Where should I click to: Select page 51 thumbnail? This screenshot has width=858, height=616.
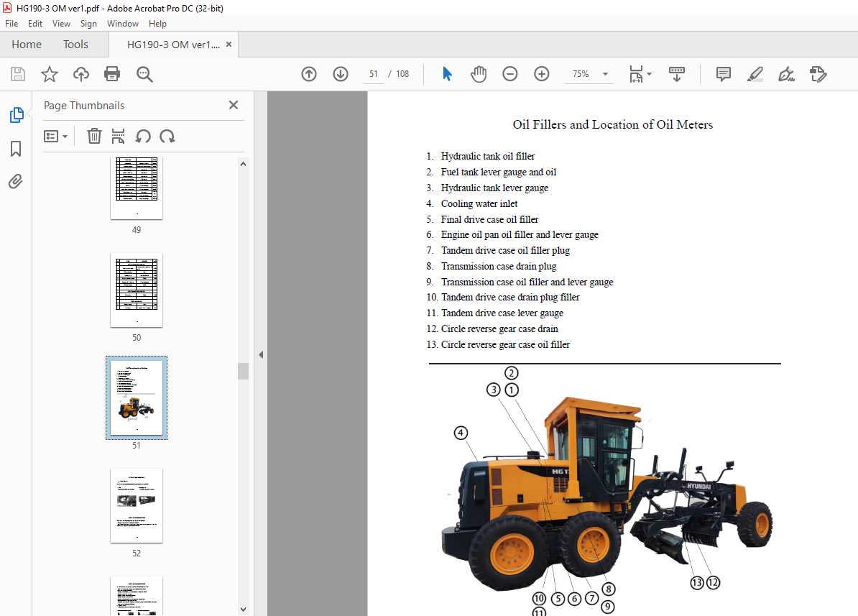tap(137, 398)
